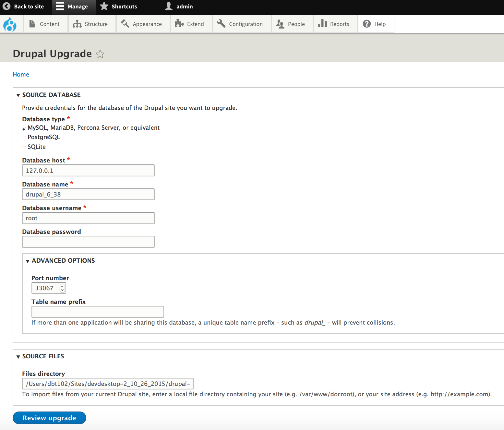Click the Drupal logo home icon

pyautogui.click(x=10, y=24)
